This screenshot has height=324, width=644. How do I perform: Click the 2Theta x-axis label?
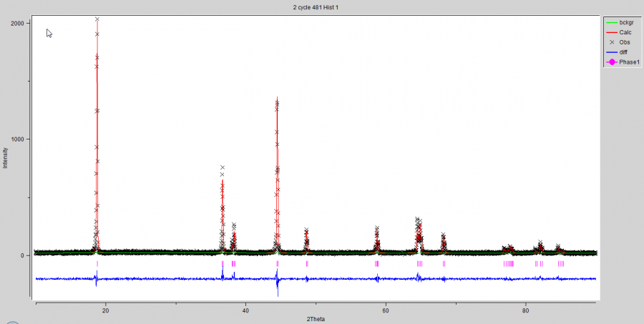click(316, 318)
